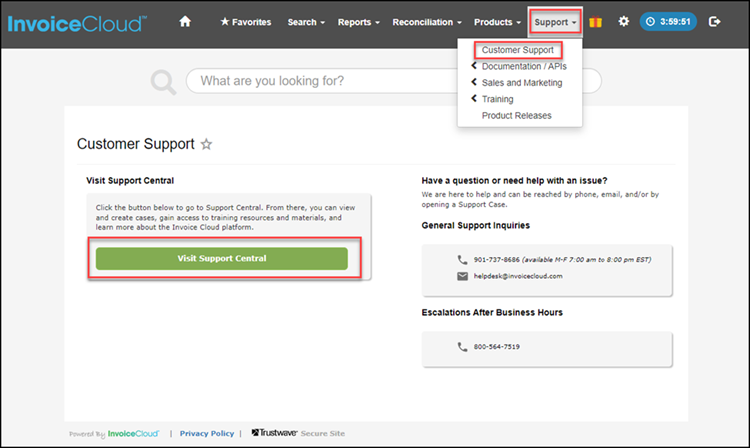The height and width of the screenshot is (448, 750).
Task: Open the gift box icon
Action: tap(596, 22)
